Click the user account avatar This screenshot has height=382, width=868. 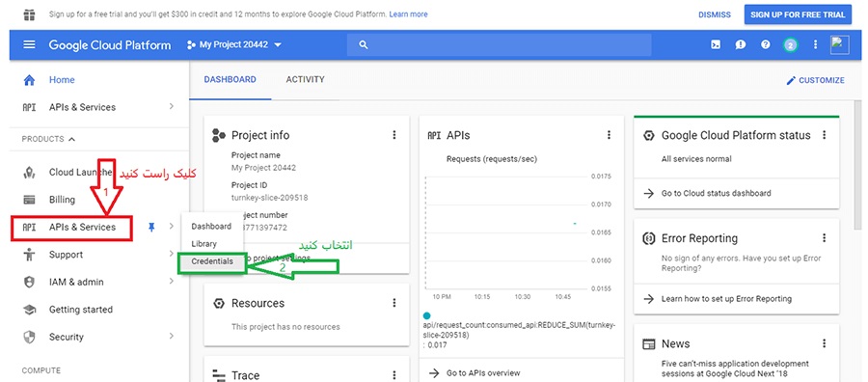840,44
